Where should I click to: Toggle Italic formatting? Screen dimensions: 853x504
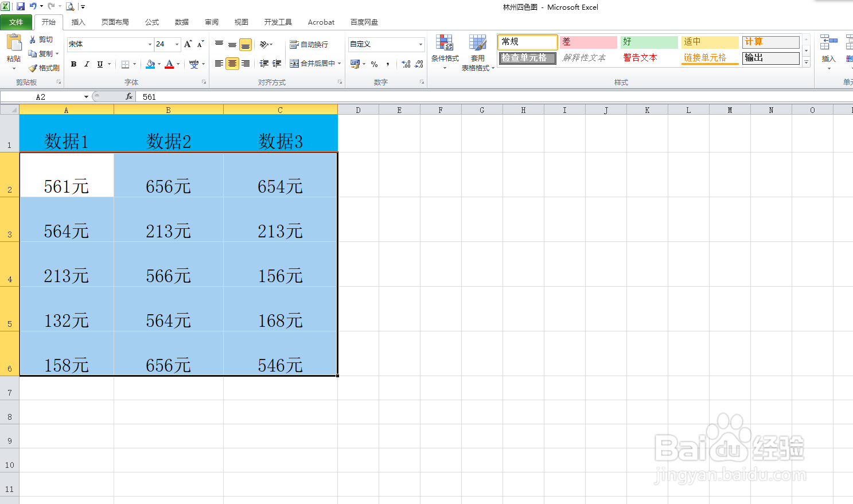coord(87,64)
